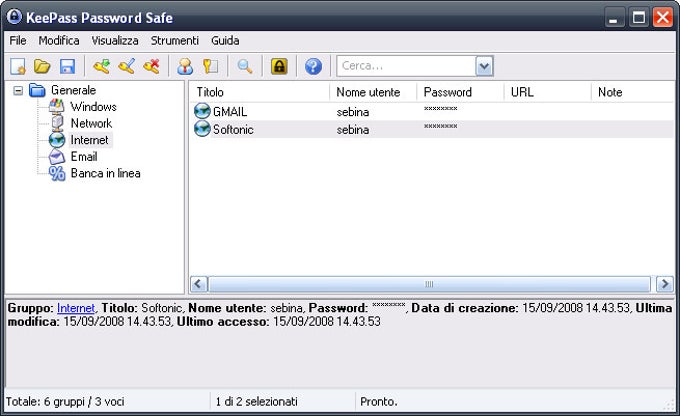Screen dimensions: 680x416
Task: Open the Strumenti menu
Action: [x=175, y=40]
